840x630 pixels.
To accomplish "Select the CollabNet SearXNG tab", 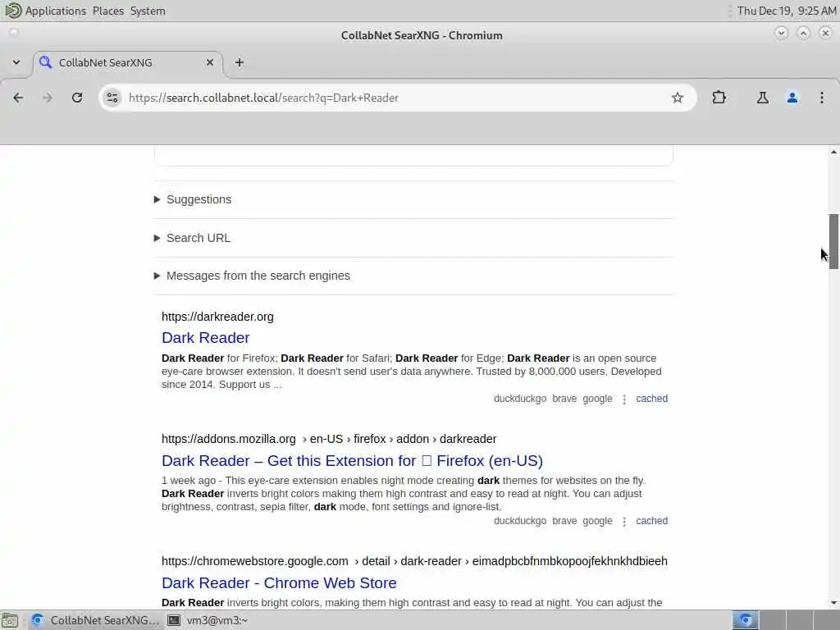I will point(127,62).
